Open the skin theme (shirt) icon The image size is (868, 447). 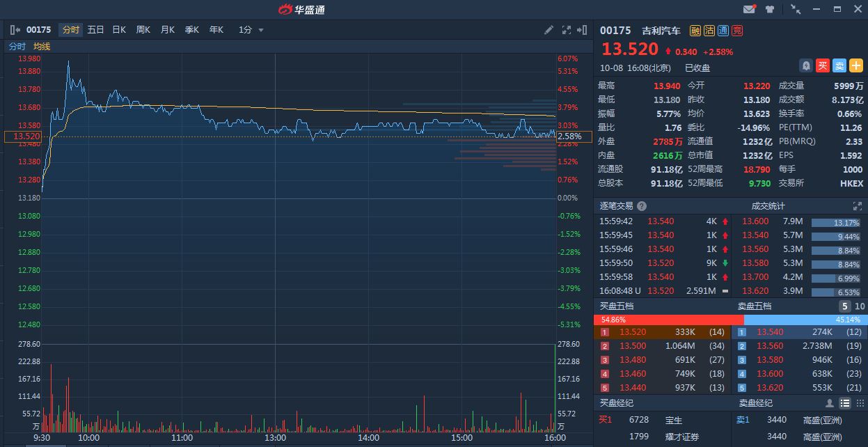pyautogui.click(x=769, y=9)
